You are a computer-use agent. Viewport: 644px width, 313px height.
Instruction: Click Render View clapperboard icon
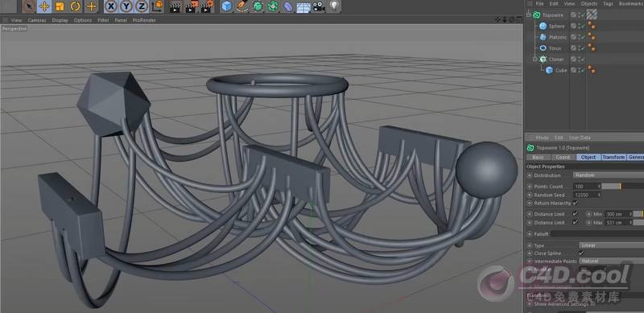pos(175,6)
